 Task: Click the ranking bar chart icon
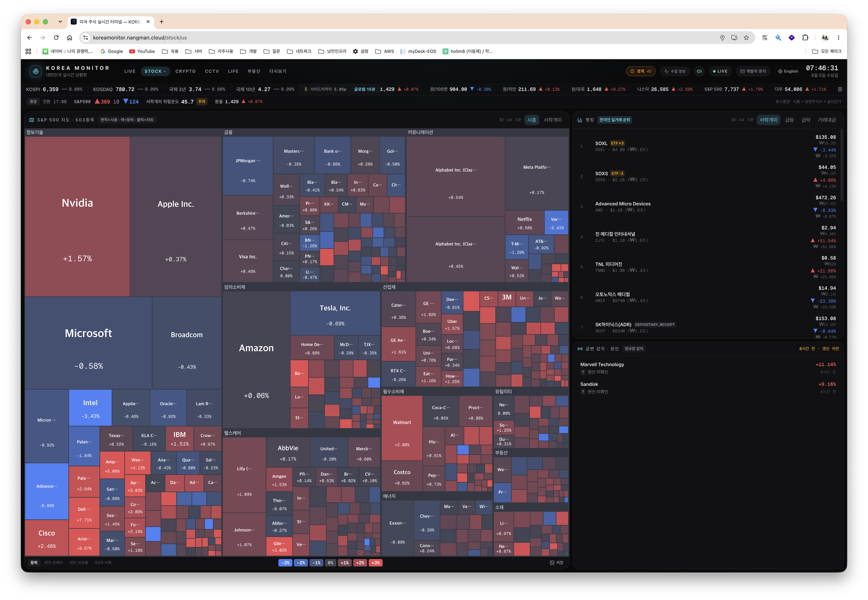click(x=580, y=120)
